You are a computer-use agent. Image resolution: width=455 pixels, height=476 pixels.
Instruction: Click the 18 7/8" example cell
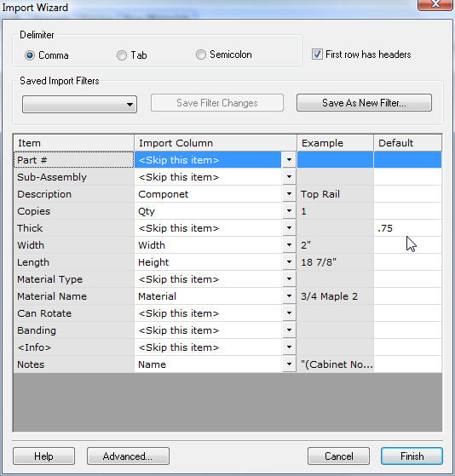(x=336, y=261)
